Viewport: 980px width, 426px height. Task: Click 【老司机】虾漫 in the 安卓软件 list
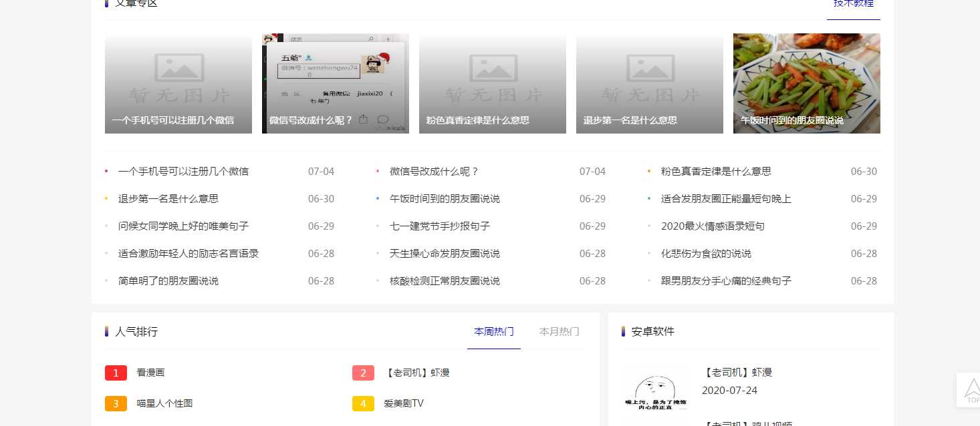point(738,373)
